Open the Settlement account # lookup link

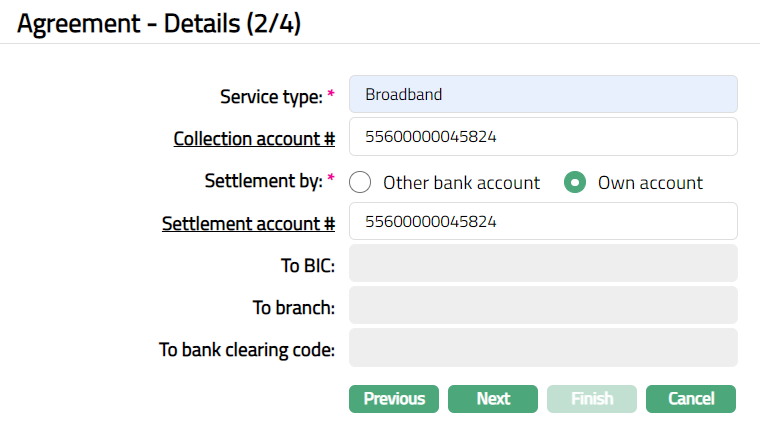(x=248, y=223)
